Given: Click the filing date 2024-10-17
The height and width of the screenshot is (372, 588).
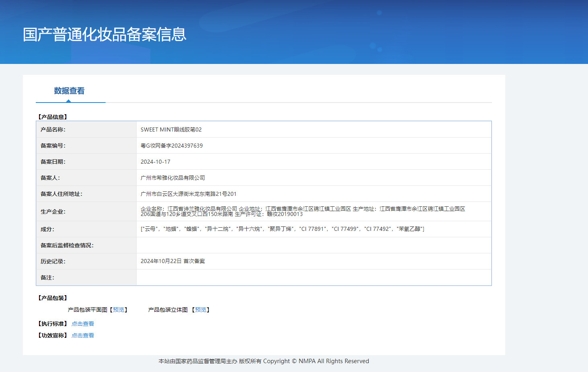Looking at the screenshot, I should click(x=156, y=162).
